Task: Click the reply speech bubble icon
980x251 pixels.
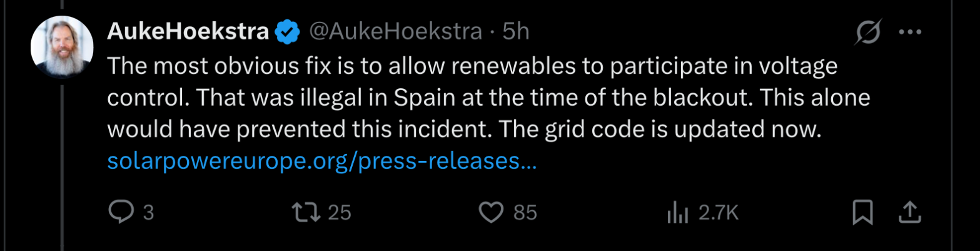Action: point(118,213)
